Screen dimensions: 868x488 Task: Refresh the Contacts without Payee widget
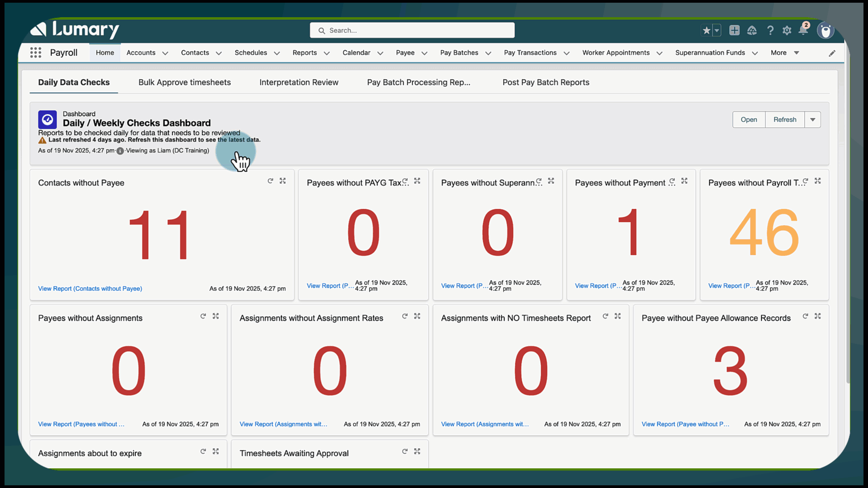270,181
